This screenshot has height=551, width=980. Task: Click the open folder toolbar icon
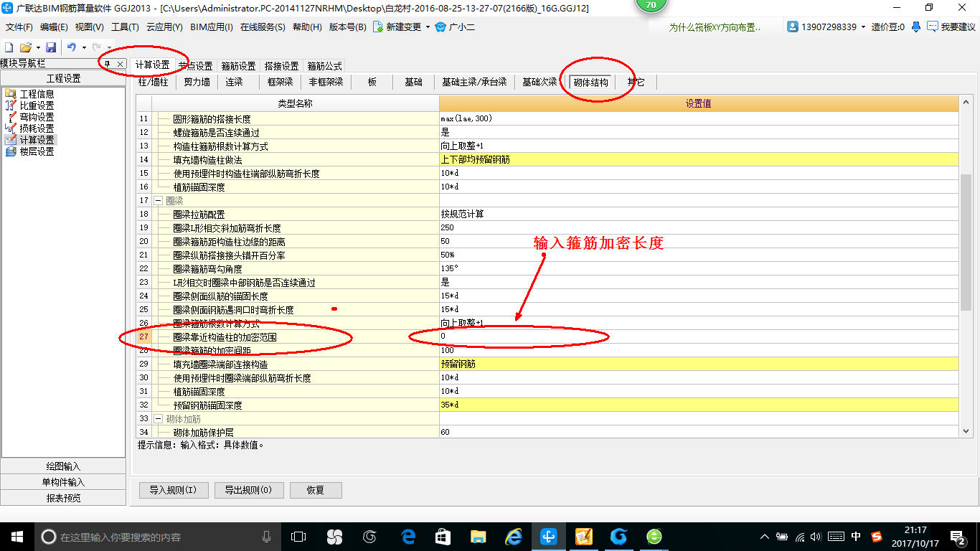[25, 47]
